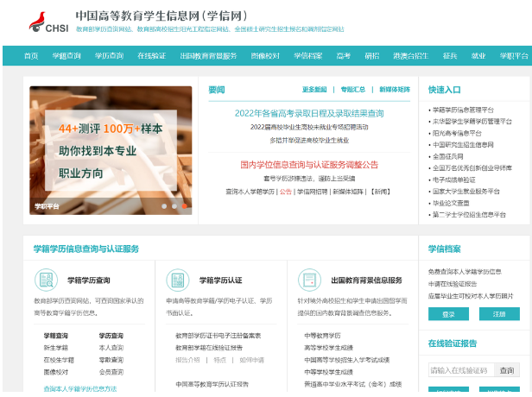Viewport: 532px width, 397px height.
Task: Open 全国万名优秀创新创业导师库 link
Action: click(x=472, y=168)
